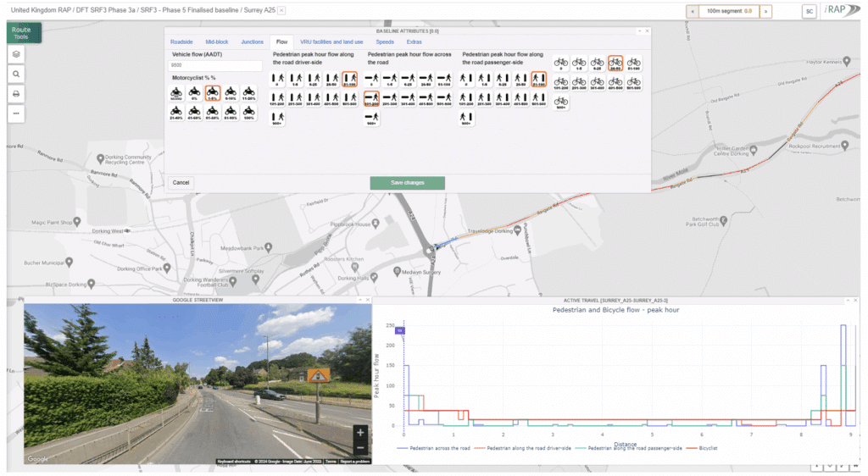This screenshot has height=476, width=868.
Task: Click Save changes button
Action: (408, 183)
